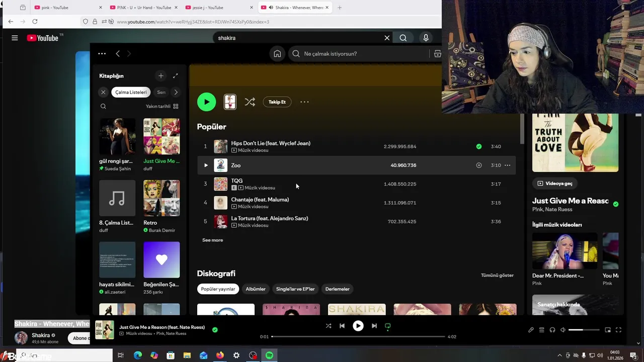Add Zoo to liked songs plus icon

[x=479, y=165]
